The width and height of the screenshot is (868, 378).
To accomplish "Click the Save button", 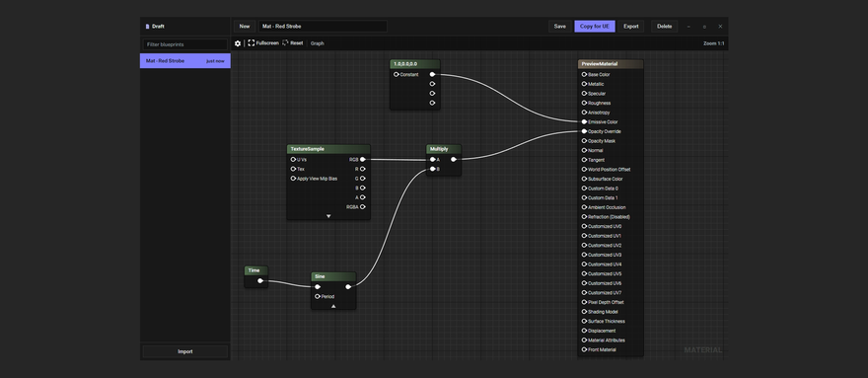I will click(559, 26).
